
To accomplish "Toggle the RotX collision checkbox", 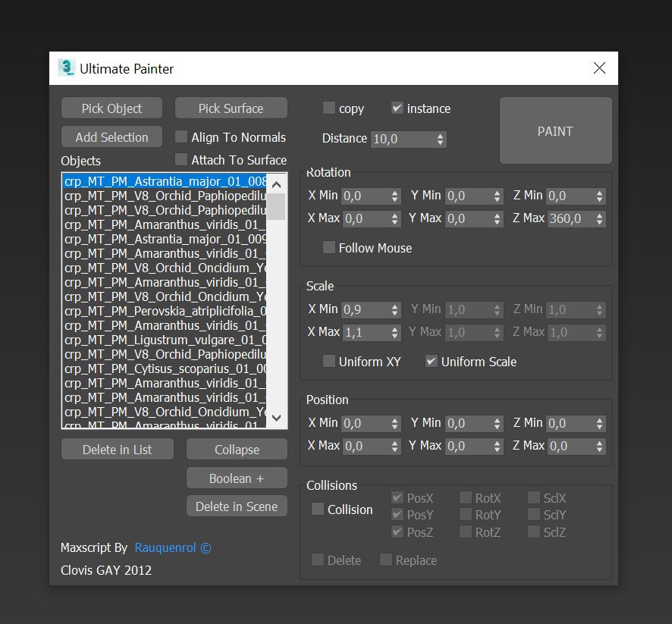I will tap(466, 497).
